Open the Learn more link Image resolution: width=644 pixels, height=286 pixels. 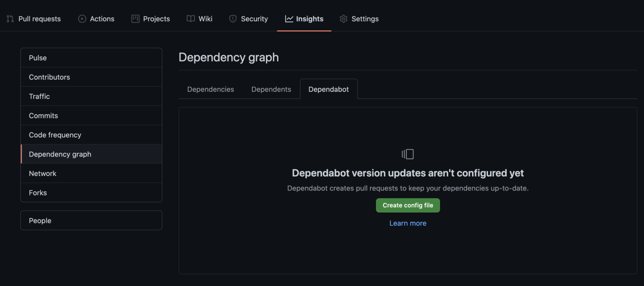click(x=408, y=223)
